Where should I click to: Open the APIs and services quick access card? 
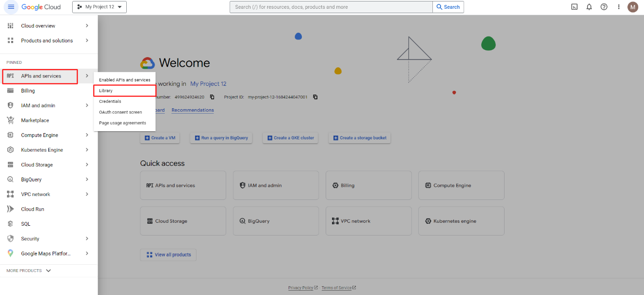[x=183, y=185]
